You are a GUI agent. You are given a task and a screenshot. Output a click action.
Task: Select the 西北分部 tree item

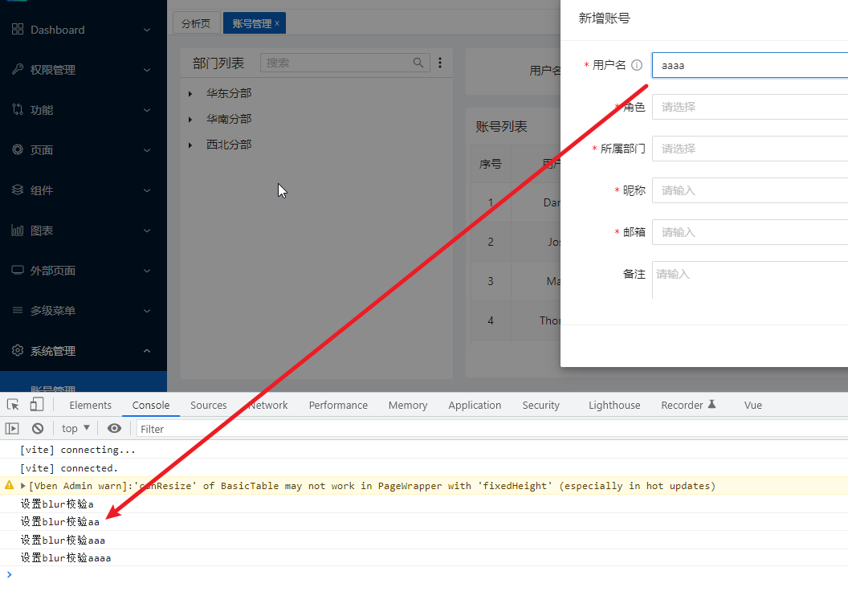(229, 145)
